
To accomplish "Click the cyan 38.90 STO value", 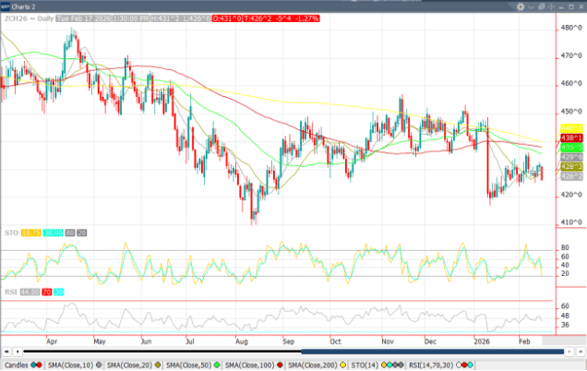I will [x=53, y=233].
